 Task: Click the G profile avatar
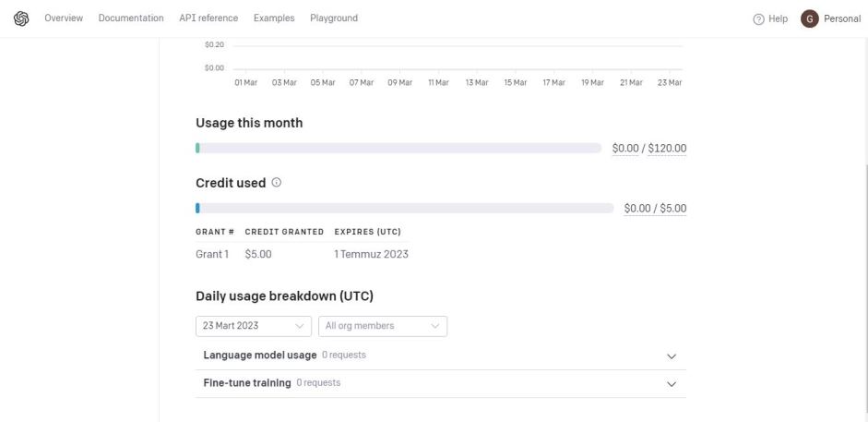(x=809, y=18)
